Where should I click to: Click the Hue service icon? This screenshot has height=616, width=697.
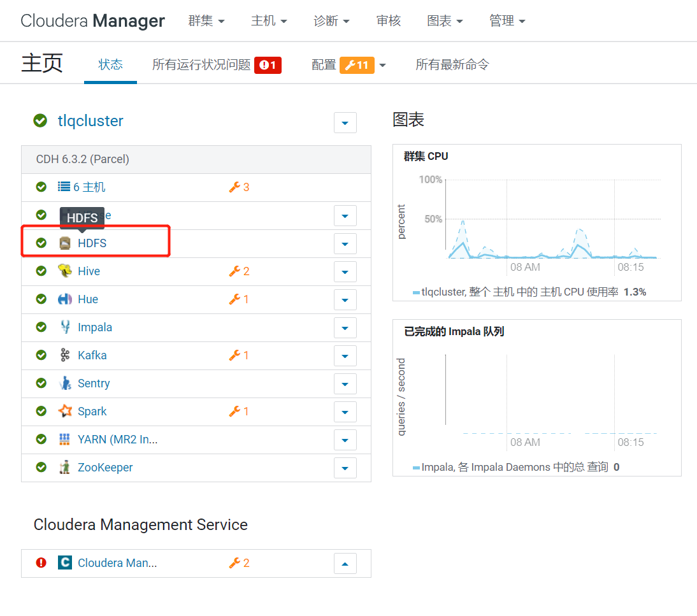pos(65,299)
